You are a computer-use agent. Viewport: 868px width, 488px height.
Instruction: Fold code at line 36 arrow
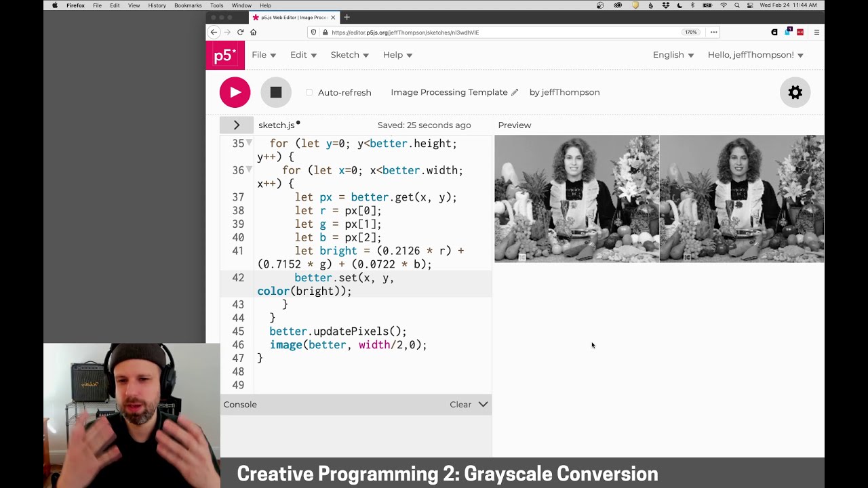(249, 169)
